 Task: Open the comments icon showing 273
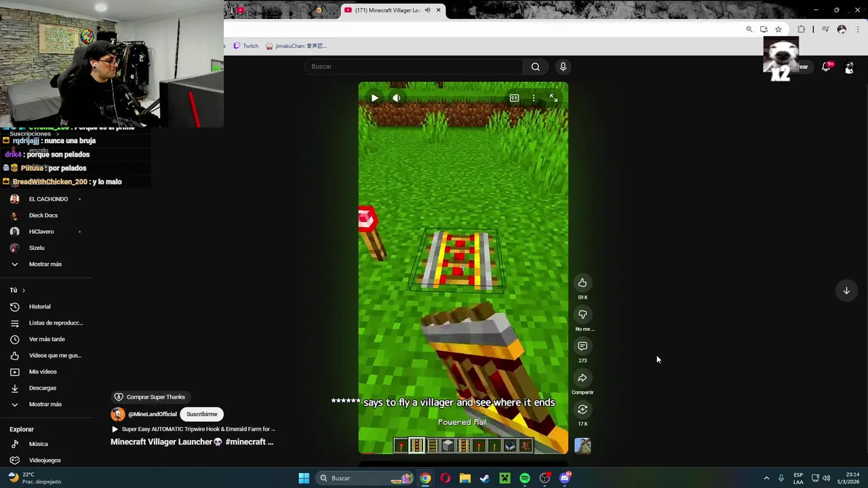[583, 346]
